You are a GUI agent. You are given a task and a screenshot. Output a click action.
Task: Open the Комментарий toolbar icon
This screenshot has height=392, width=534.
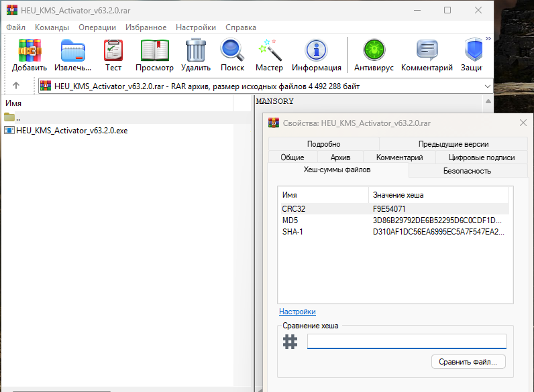point(427,50)
